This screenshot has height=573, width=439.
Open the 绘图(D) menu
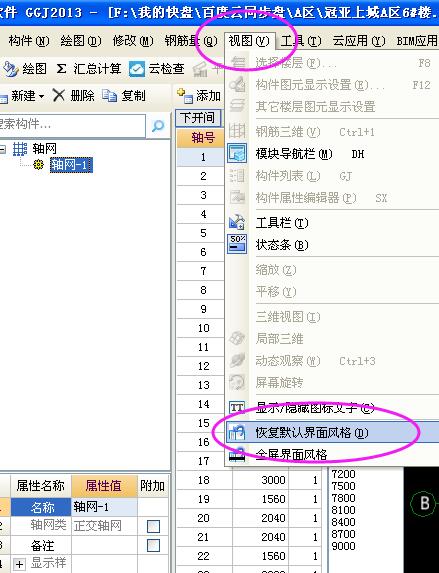[x=81, y=41]
